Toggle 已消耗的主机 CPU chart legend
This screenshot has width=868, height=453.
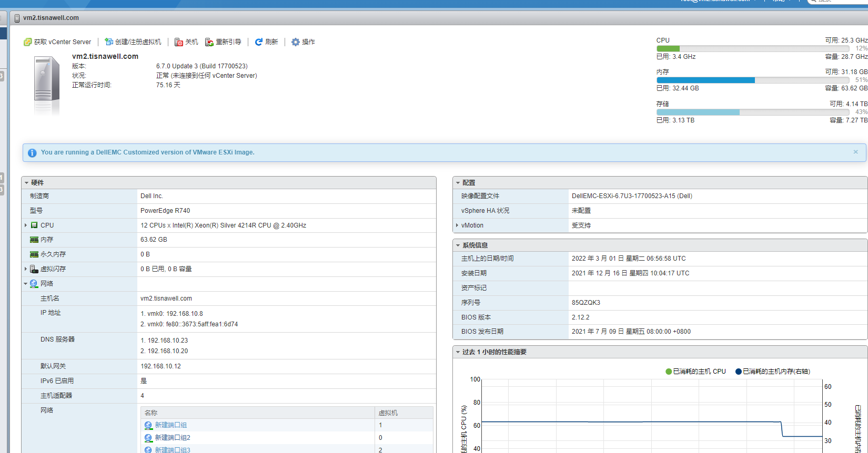[x=695, y=372]
